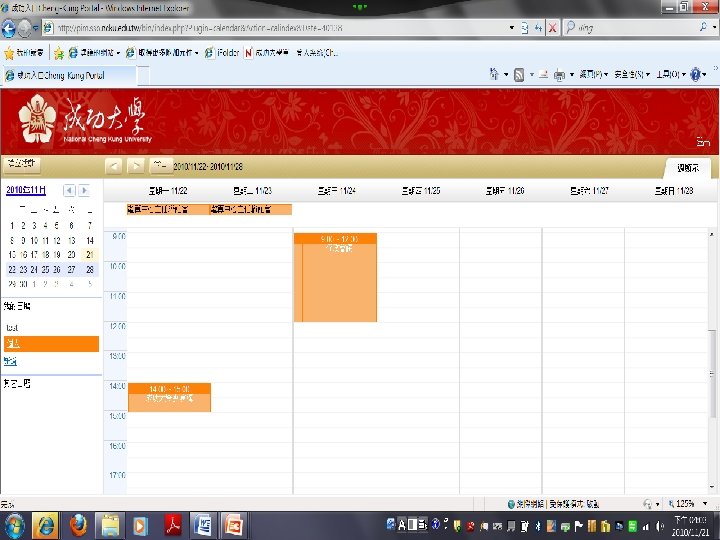The width and height of the screenshot is (720, 540).
Task: Open Microsoft Word taskbar icon
Action: [202, 525]
